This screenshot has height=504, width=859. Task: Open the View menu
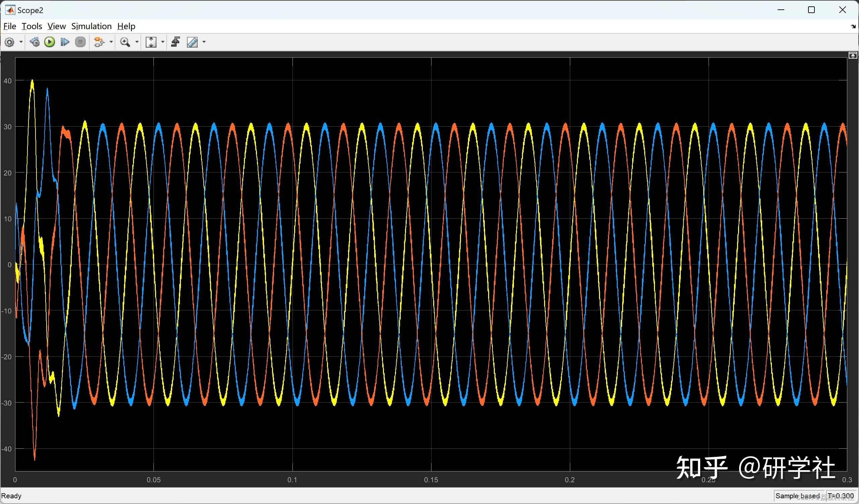56,26
